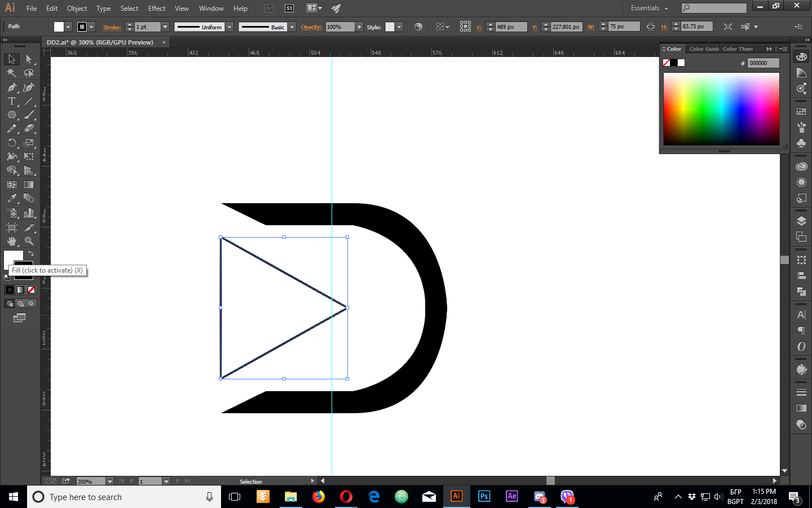Open the Uniform width profile dropdown
Image resolution: width=812 pixels, height=508 pixels.
230,27
